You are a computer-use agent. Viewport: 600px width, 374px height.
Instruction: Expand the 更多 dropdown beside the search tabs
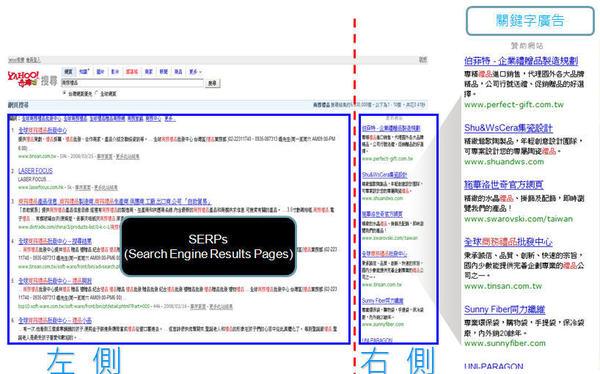(195, 72)
